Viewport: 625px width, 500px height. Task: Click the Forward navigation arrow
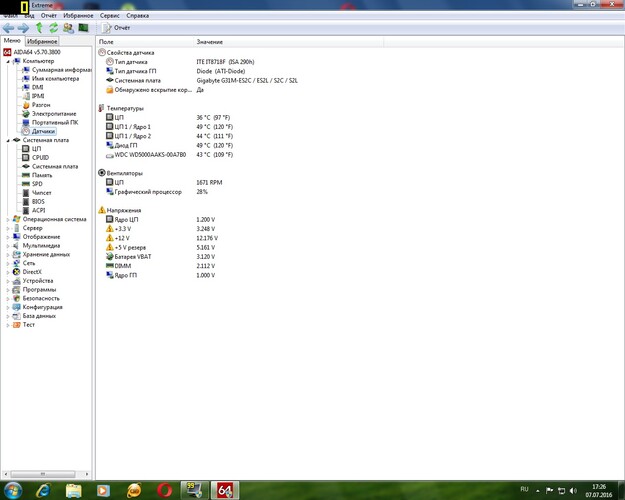click(x=23, y=28)
